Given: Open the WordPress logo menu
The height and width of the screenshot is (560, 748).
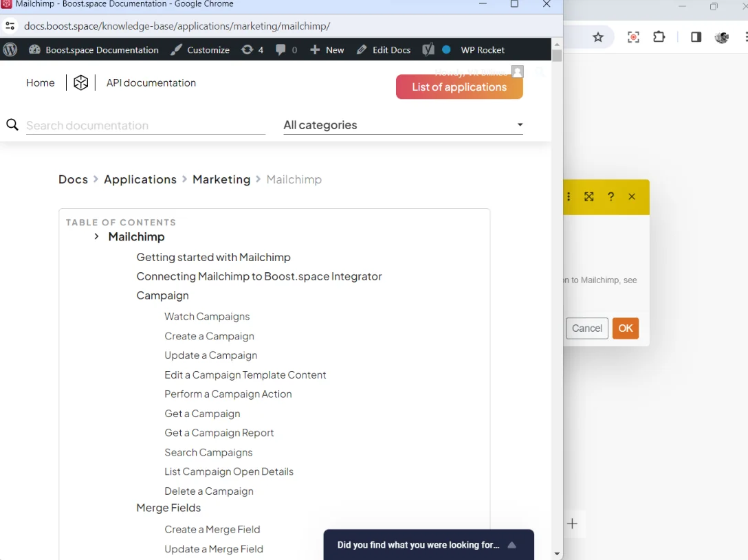Looking at the screenshot, I should click(x=10, y=49).
